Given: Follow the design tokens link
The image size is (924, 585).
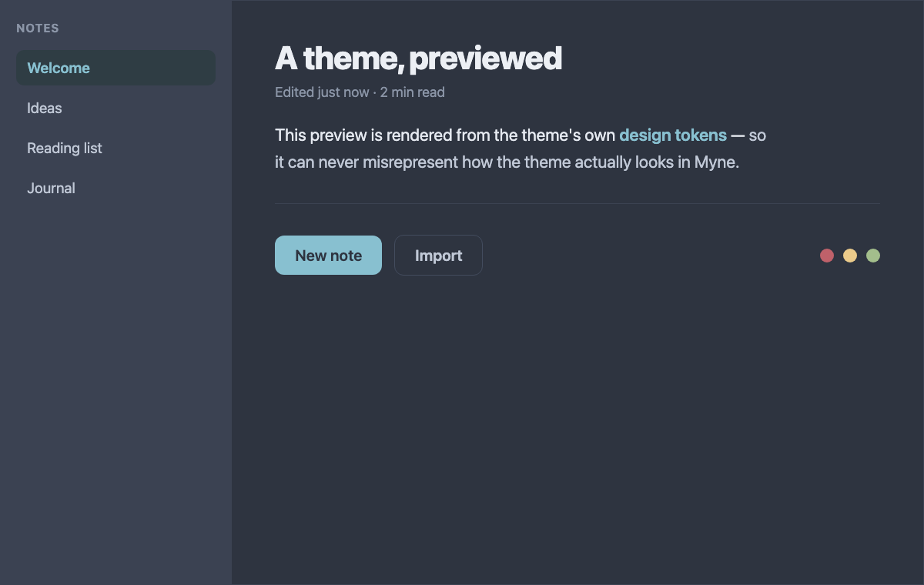Looking at the screenshot, I should click(673, 135).
